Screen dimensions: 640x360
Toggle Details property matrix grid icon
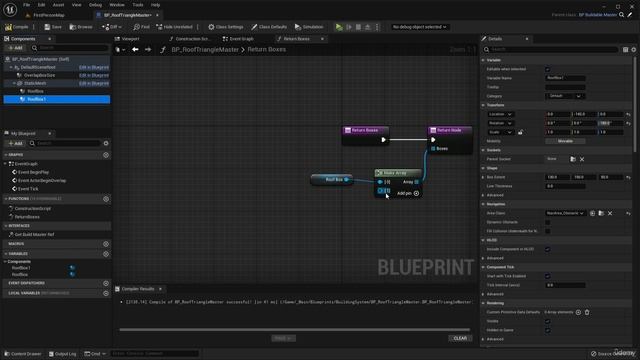(625, 49)
